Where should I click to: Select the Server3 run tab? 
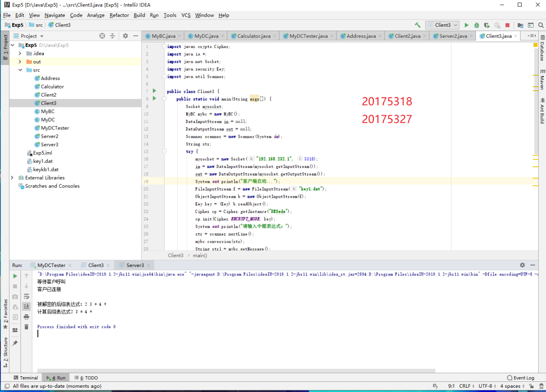pos(135,265)
